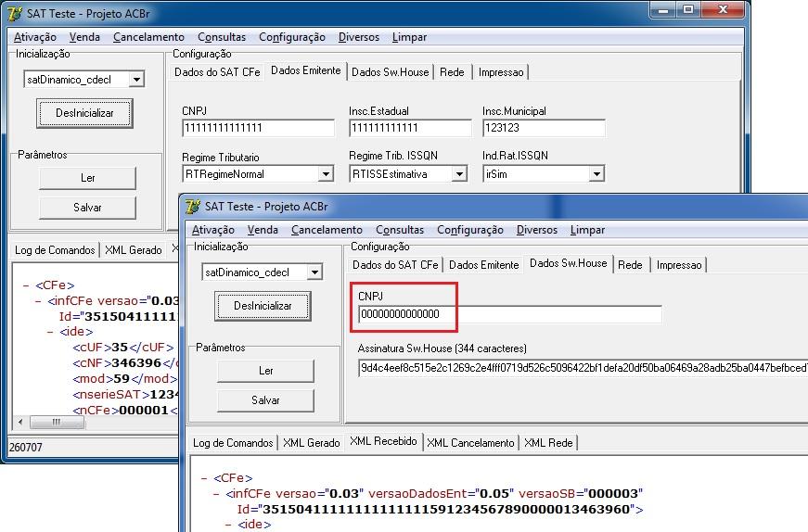Click Salvar button in back window
Viewport: 808px width, 532px height.
[87, 208]
